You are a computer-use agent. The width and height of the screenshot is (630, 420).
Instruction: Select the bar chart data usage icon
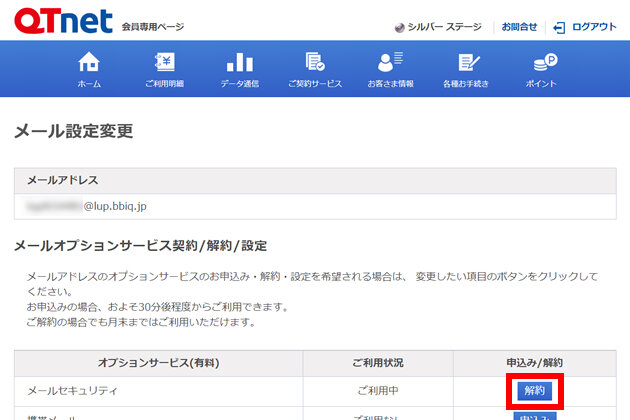tap(240, 62)
